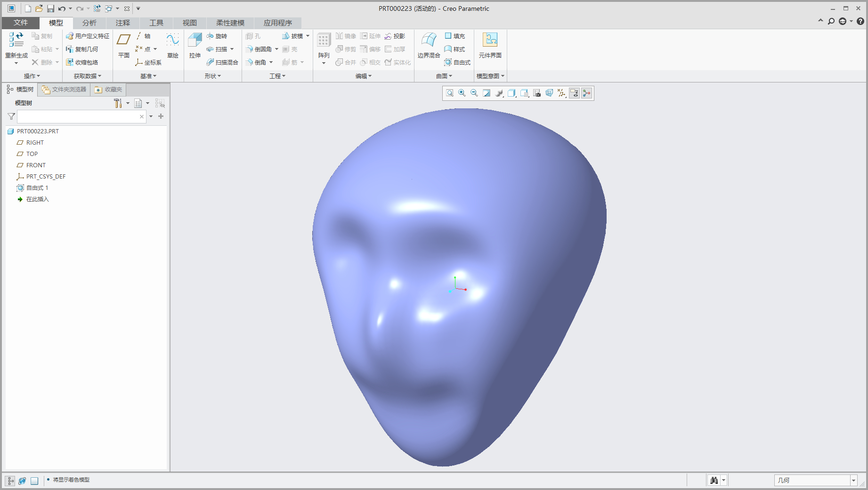
Task: Click the 边界混合 boundary blend icon
Action: pyautogui.click(x=429, y=41)
